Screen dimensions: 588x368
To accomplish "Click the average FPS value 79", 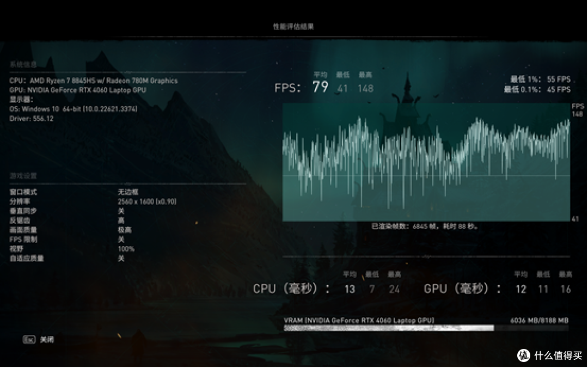I will [x=321, y=87].
